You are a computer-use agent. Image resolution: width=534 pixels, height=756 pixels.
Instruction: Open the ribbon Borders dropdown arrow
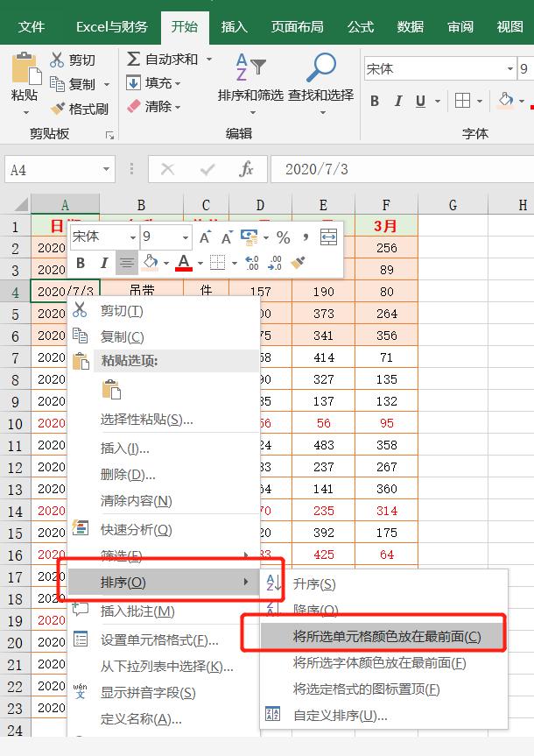(480, 102)
